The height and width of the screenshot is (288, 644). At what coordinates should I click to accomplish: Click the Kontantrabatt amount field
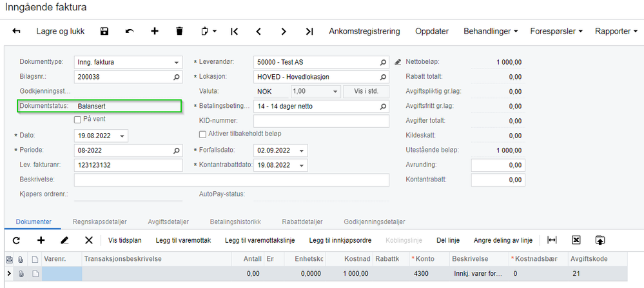click(x=498, y=180)
